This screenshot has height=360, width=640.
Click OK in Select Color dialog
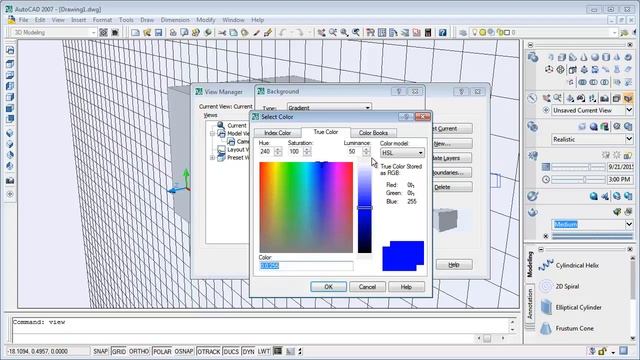click(x=329, y=287)
